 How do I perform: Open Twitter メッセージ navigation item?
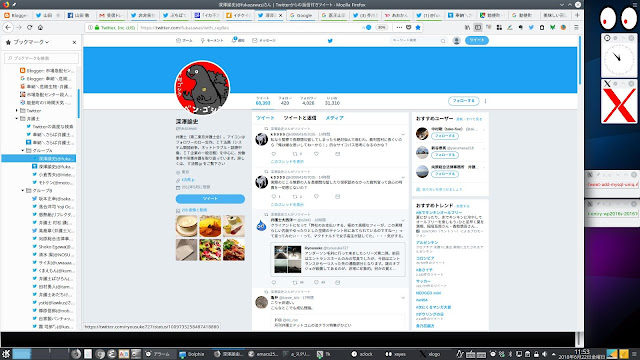264,40
